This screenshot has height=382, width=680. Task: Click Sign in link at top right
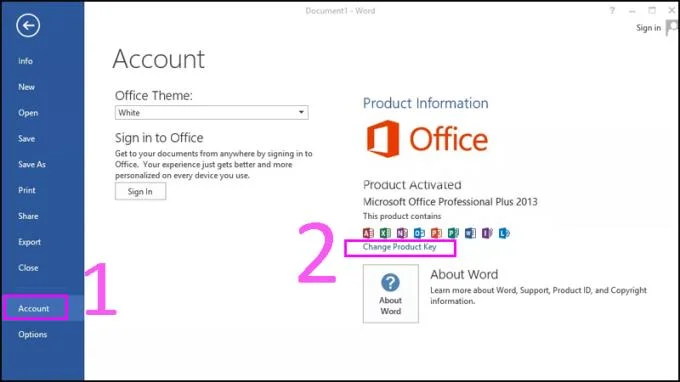(648, 28)
